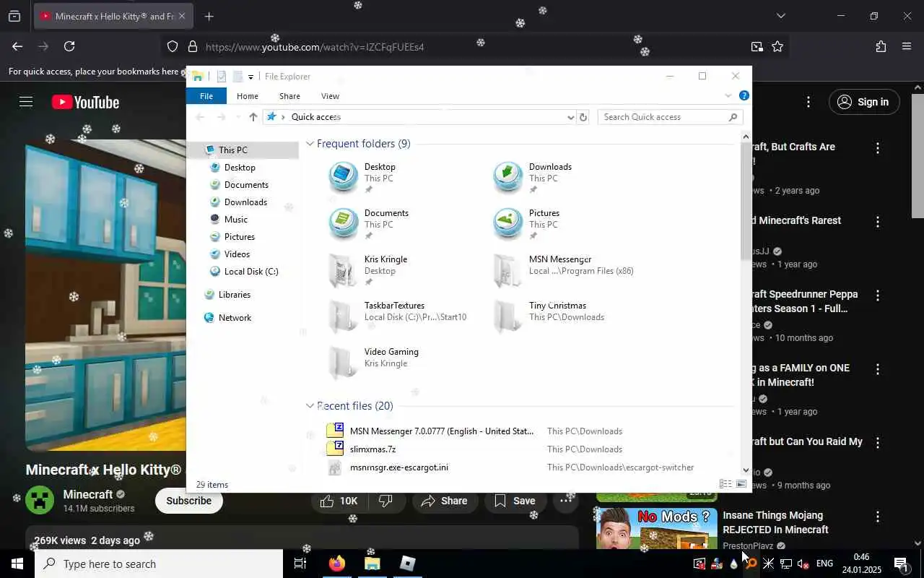Open Task View on the taskbar
Image resolution: width=924 pixels, height=578 pixels.
(300, 564)
